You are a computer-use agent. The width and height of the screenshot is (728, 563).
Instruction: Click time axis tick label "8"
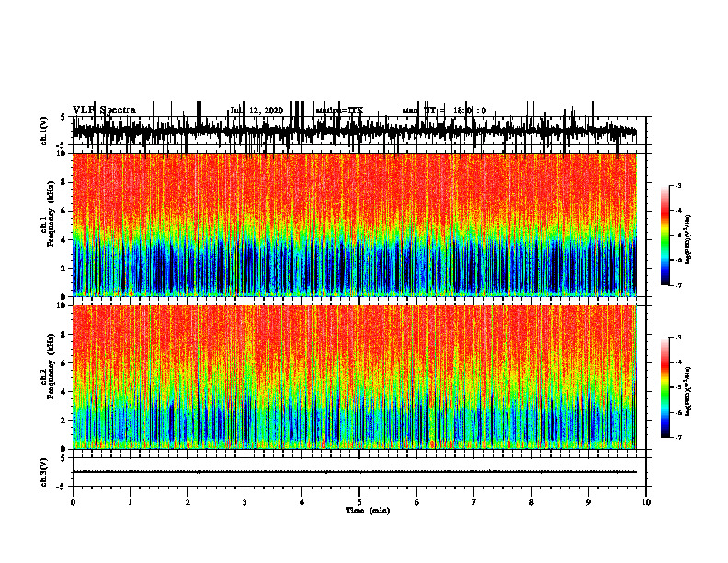[x=531, y=502]
